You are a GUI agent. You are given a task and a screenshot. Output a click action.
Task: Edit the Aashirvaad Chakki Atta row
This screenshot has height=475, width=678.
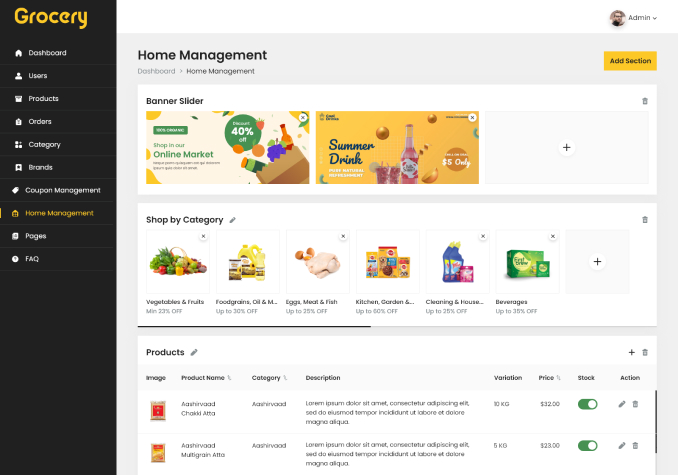[x=622, y=404]
